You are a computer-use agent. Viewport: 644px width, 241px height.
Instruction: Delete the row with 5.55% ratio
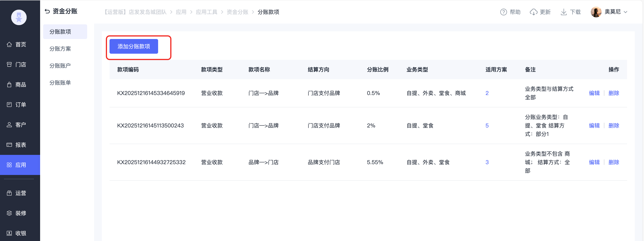pos(614,162)
